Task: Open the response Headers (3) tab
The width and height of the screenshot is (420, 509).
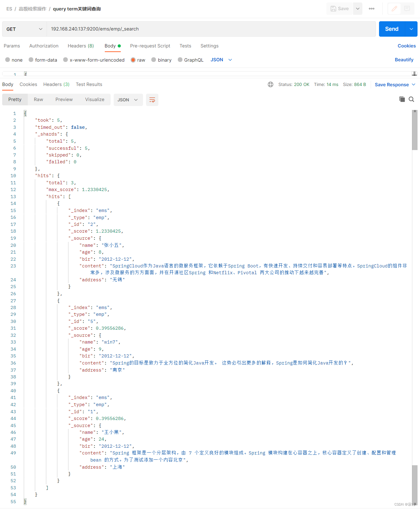Action: coord(56,84)
